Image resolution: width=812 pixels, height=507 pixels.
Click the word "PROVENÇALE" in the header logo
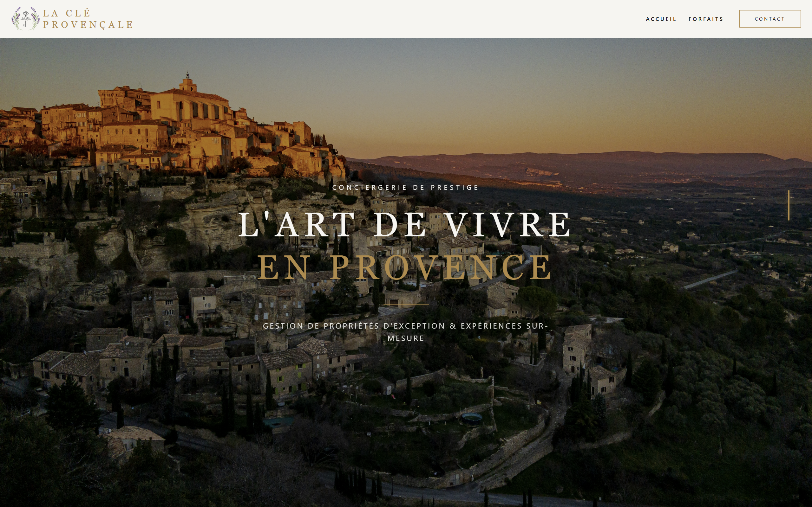tap(88, 25)
